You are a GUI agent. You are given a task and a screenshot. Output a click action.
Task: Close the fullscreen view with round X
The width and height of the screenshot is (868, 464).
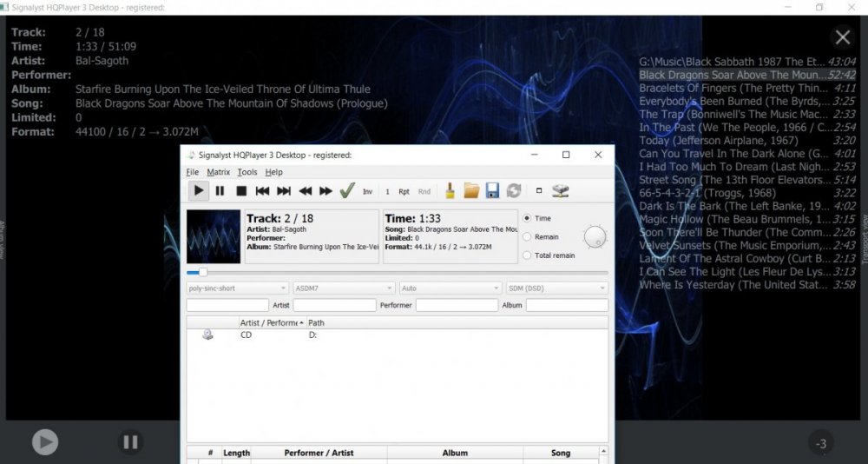coord(843,37)
